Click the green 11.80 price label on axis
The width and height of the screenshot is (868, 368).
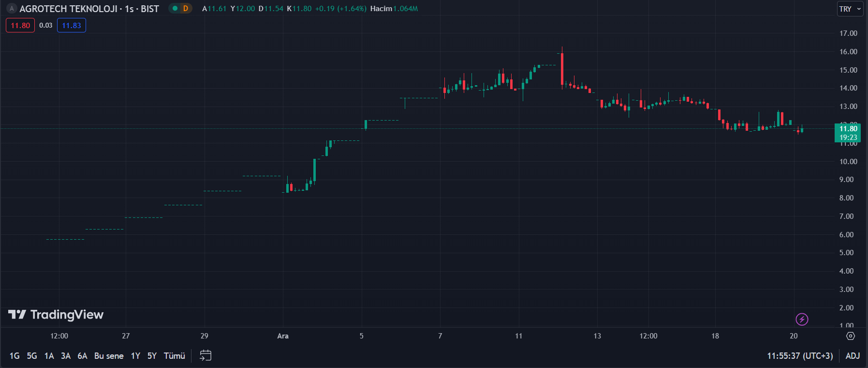(848, 133)
